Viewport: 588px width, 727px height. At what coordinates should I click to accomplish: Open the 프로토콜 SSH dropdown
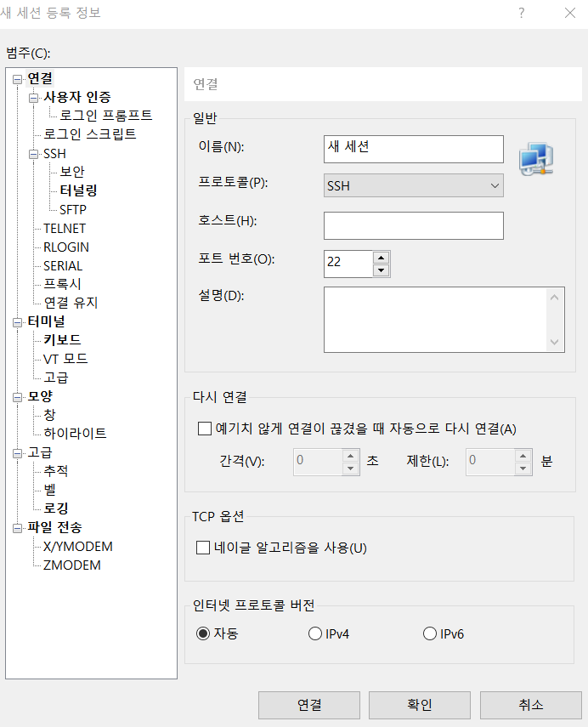[413, 185]
